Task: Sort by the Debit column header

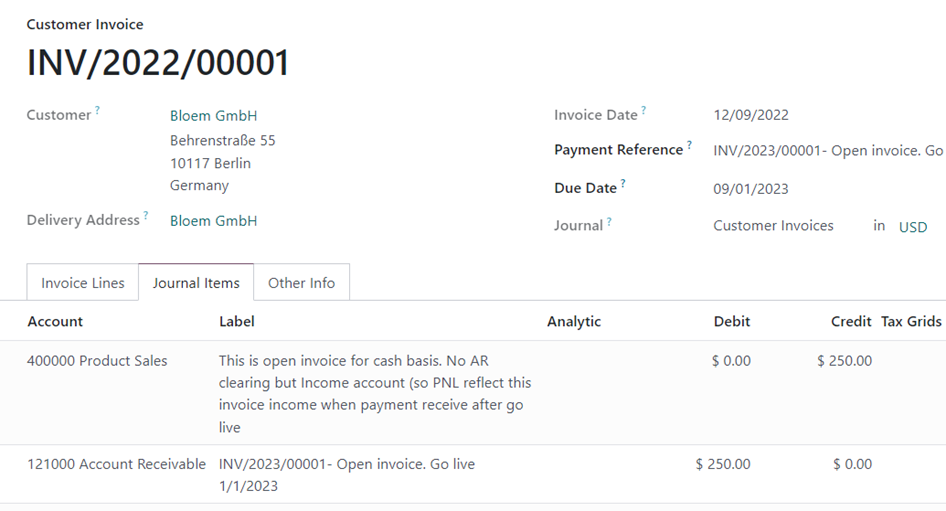Action: click(x=731, y=322)
